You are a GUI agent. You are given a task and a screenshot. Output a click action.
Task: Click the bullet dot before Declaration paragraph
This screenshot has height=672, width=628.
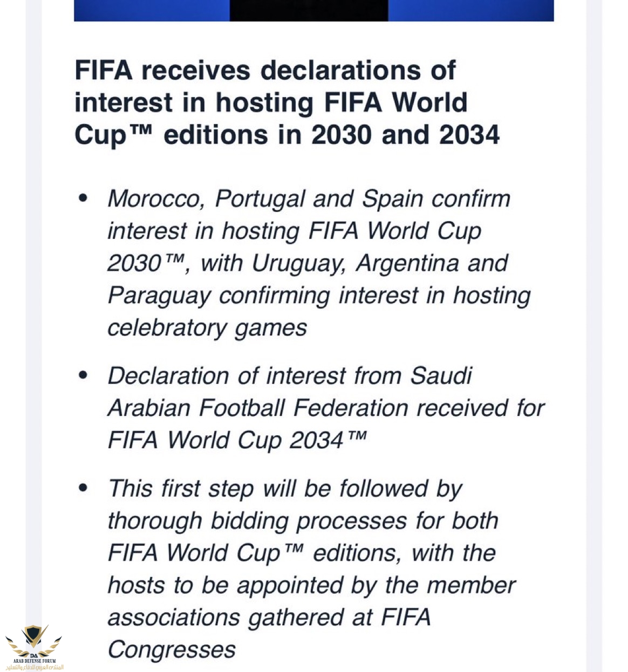pos(83,375)
